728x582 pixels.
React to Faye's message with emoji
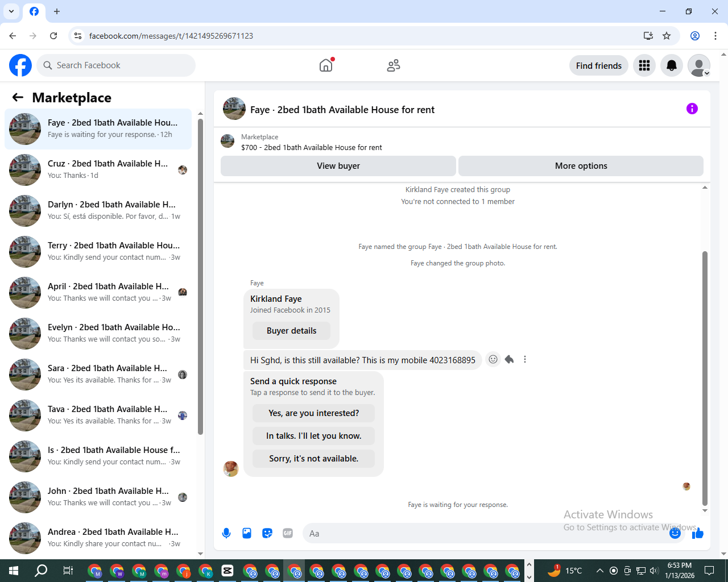493,359
